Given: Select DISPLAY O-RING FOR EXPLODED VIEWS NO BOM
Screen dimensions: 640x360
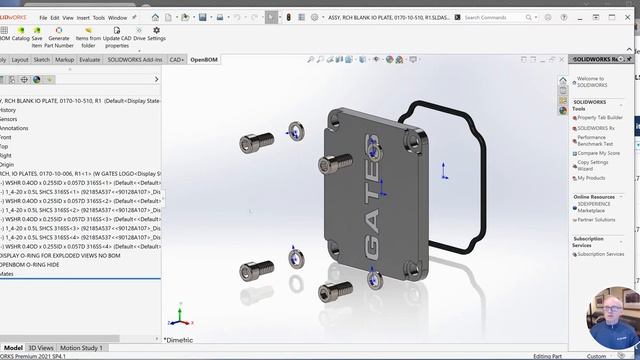Looking at the screenshot, I should pos(60,256).
